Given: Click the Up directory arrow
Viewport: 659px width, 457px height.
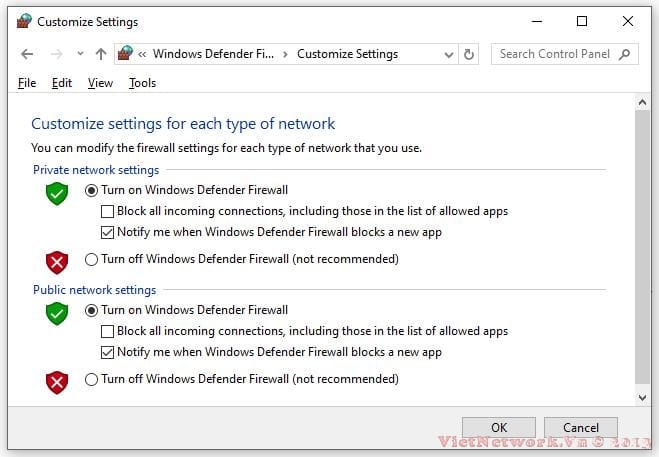Looking at the screenshot, I should click(100, 54).
